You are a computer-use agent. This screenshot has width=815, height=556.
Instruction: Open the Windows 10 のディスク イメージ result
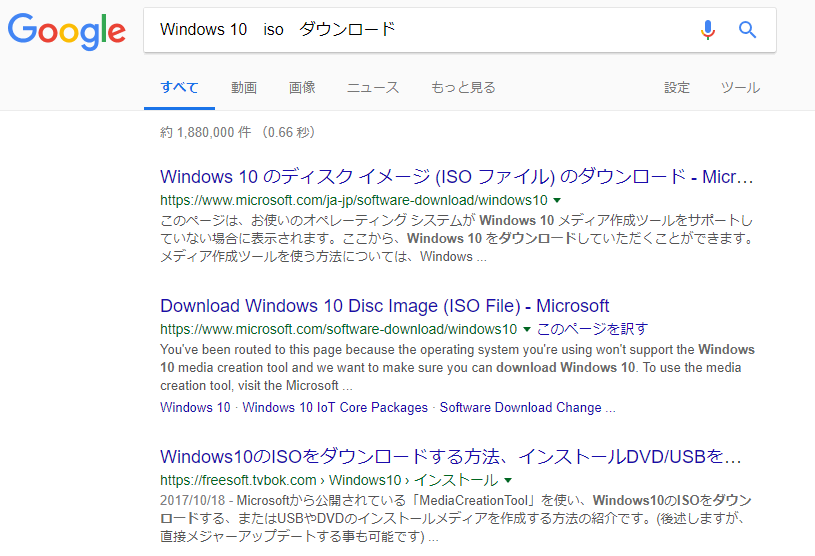tap(456, 177)
